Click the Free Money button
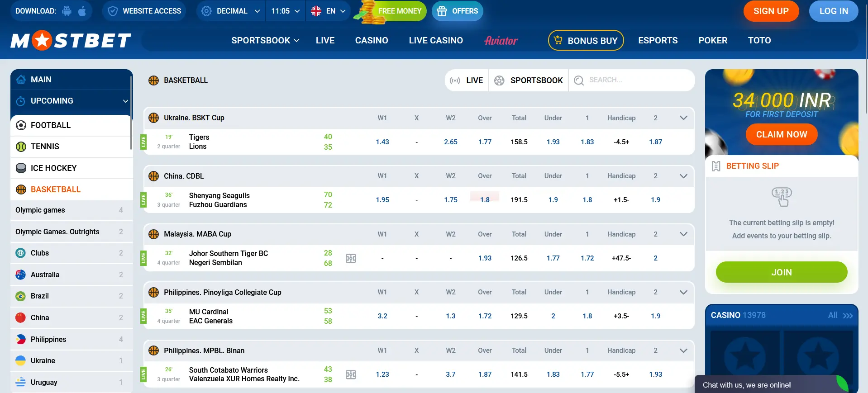 (391, 11)
